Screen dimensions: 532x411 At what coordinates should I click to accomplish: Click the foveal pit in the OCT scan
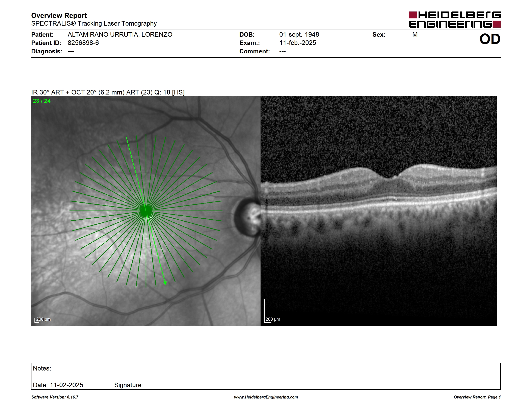(389, 177)
